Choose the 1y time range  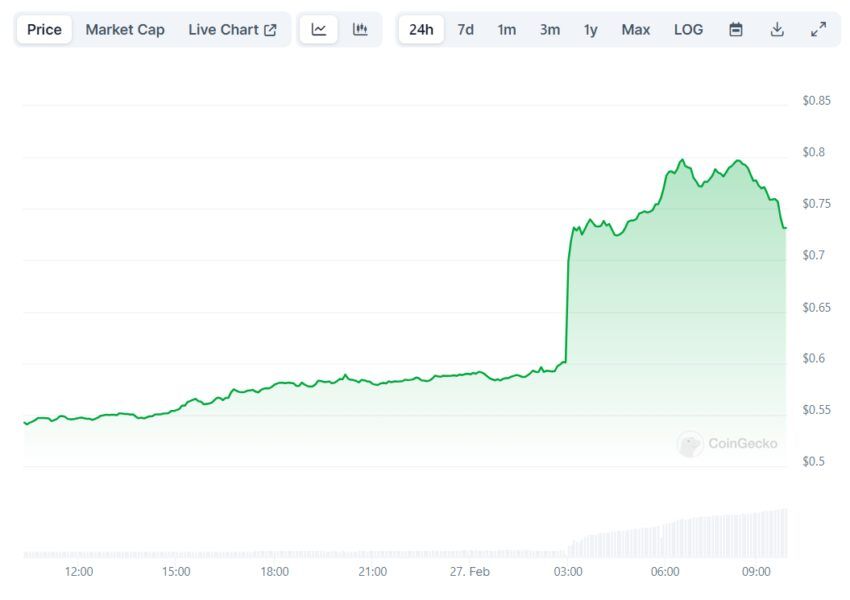coord(591,29)
